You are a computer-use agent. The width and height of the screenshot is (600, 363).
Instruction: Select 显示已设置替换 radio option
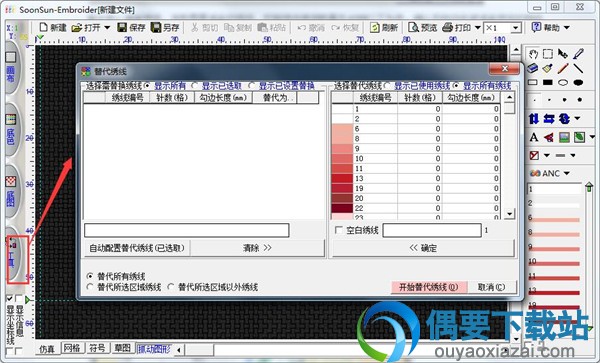(x=252, y=86)
